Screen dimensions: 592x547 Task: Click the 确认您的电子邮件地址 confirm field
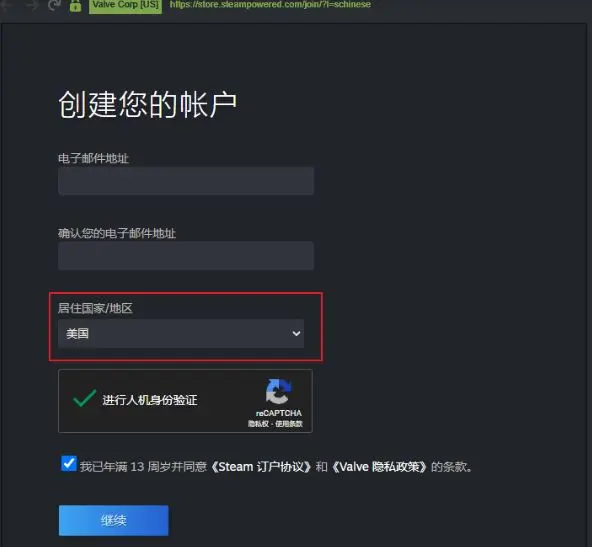(186, 256)
